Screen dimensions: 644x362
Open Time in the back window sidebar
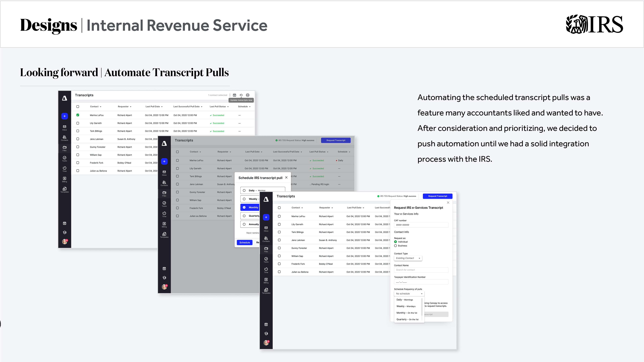(x=65, y=169)
